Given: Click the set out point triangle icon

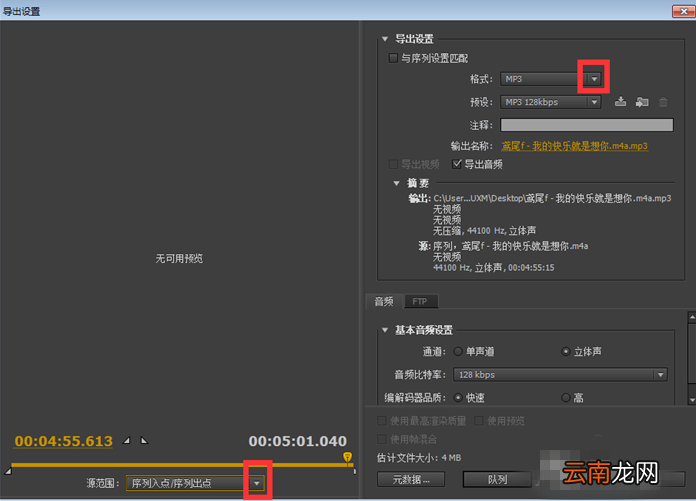Looking at the screenshot, I should tap(144, 441).
